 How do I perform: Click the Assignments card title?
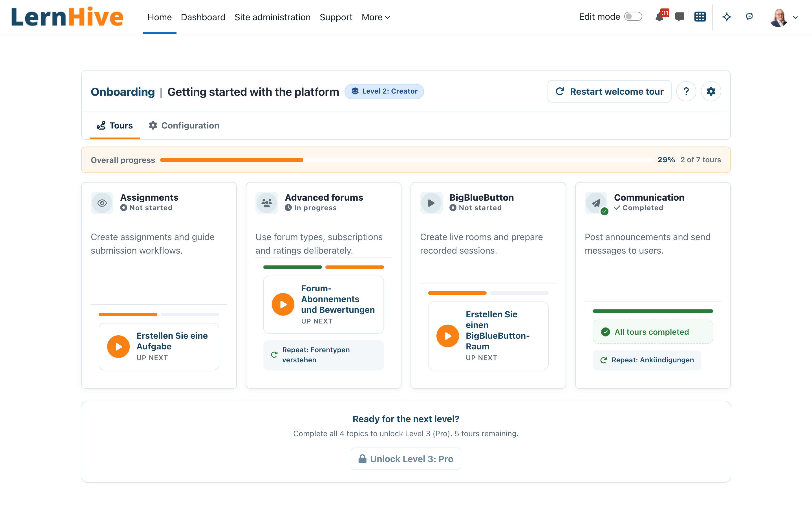[x=149, y=198]
